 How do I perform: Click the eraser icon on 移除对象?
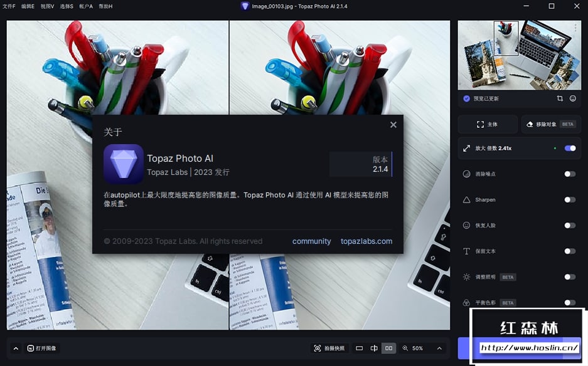[x=530, y=124]
